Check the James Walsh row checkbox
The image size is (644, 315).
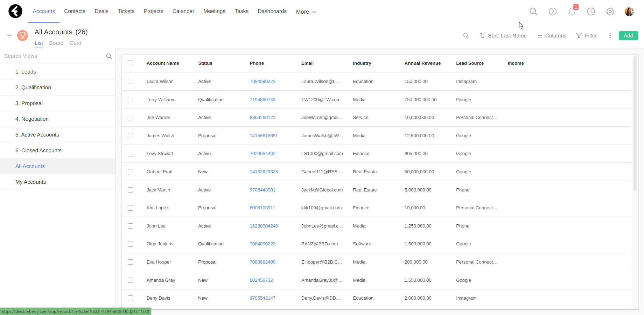click(131, 136)
